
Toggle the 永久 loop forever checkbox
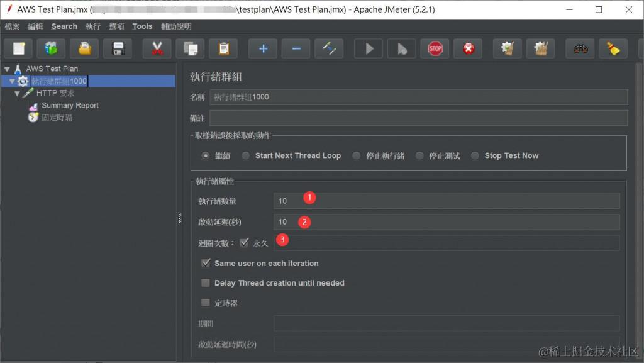point(244,242)
